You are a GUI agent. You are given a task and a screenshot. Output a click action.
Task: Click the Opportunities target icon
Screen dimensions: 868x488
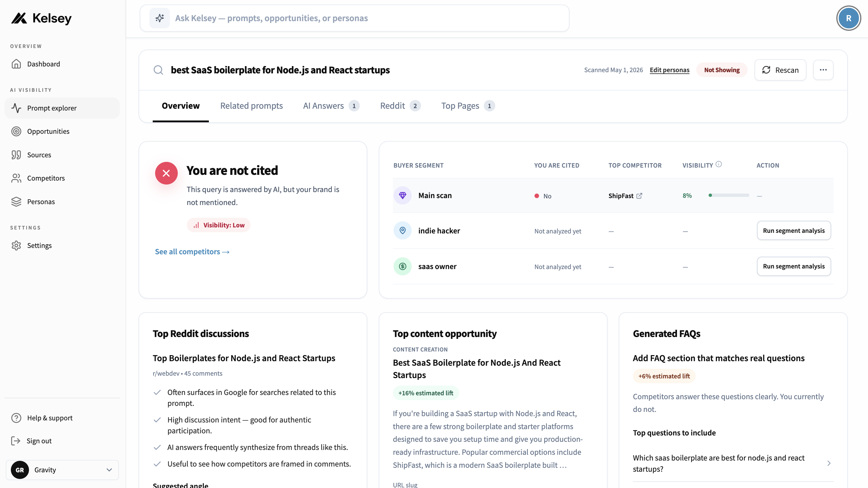point(16,131)
